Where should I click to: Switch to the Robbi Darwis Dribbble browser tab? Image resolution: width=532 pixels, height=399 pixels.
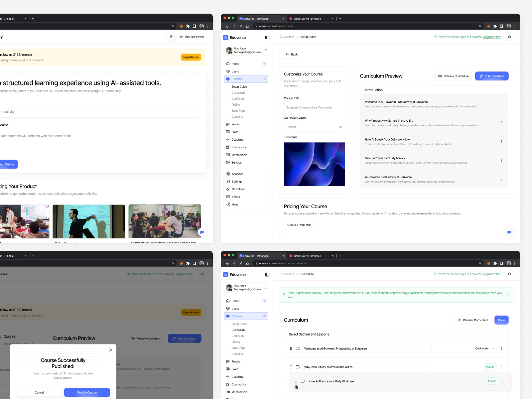tap(307, 19)
